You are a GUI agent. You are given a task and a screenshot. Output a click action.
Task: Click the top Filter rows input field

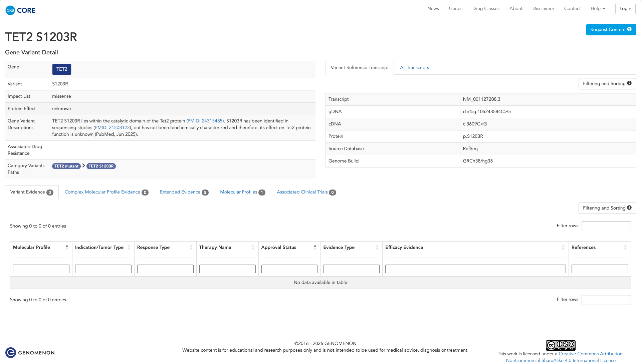606,226
